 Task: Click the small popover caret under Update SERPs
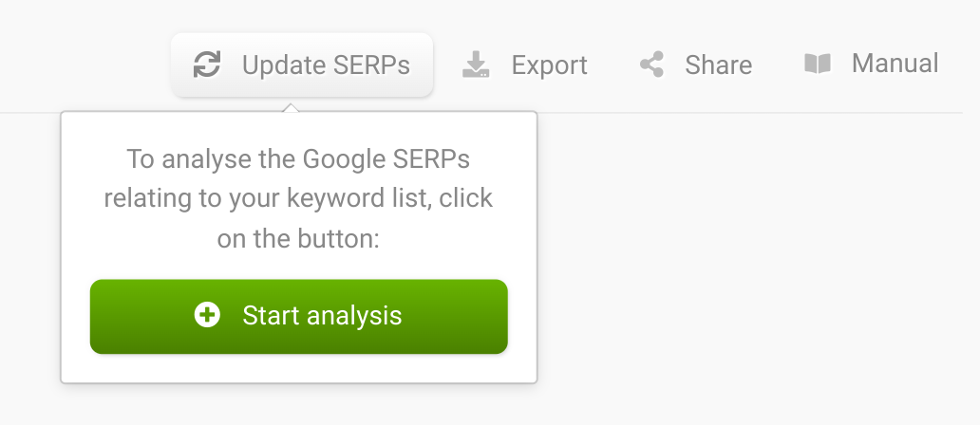[291, 107]
